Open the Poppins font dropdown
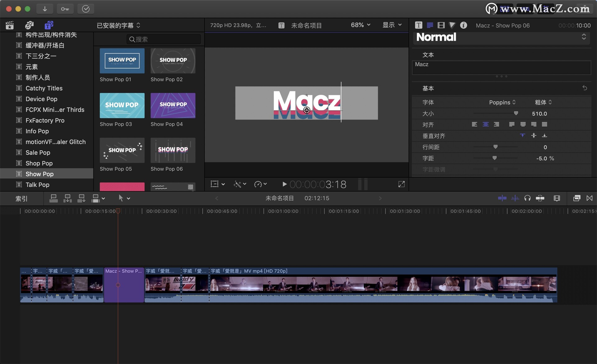 pos(502,102)
